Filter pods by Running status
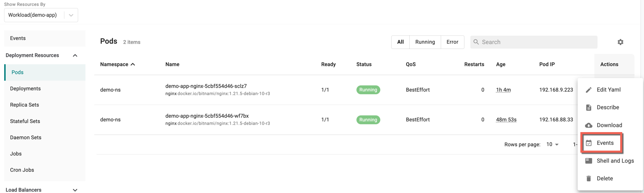This screenshot has width=644, height=193. coord(425,42)
